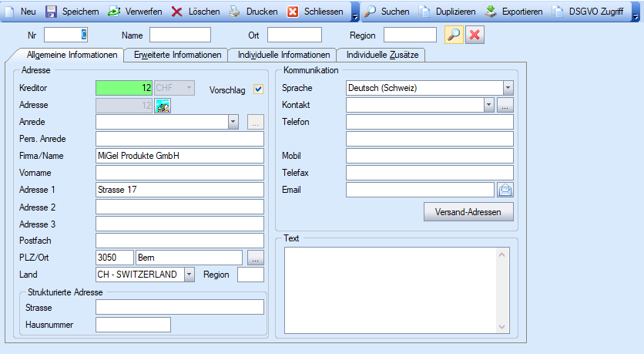Toggle the Vorschlag checkbox
Screen dimensions: 644x354
259,89
